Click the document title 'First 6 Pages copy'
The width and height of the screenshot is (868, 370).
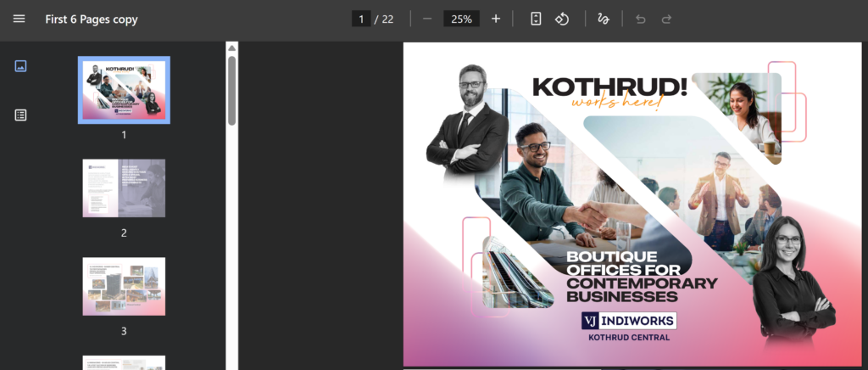92,20
